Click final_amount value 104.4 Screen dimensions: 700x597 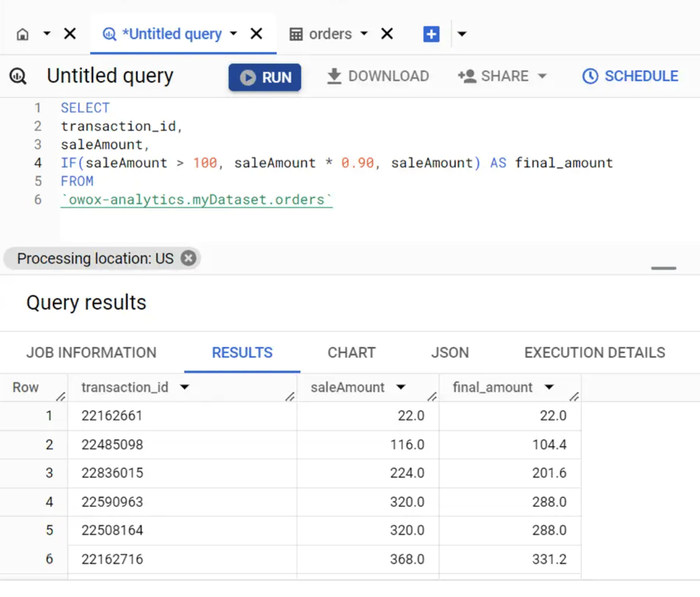[x=549, y=445]
